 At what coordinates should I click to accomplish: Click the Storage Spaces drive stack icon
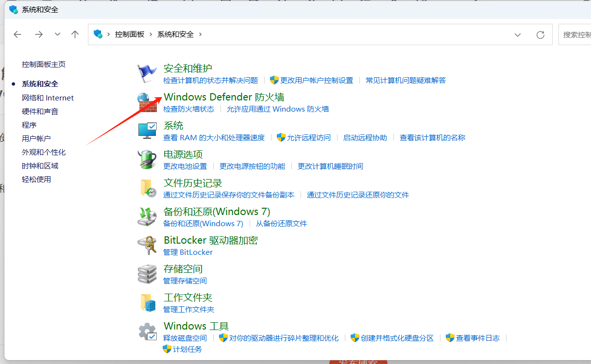(x=147, y=274)
